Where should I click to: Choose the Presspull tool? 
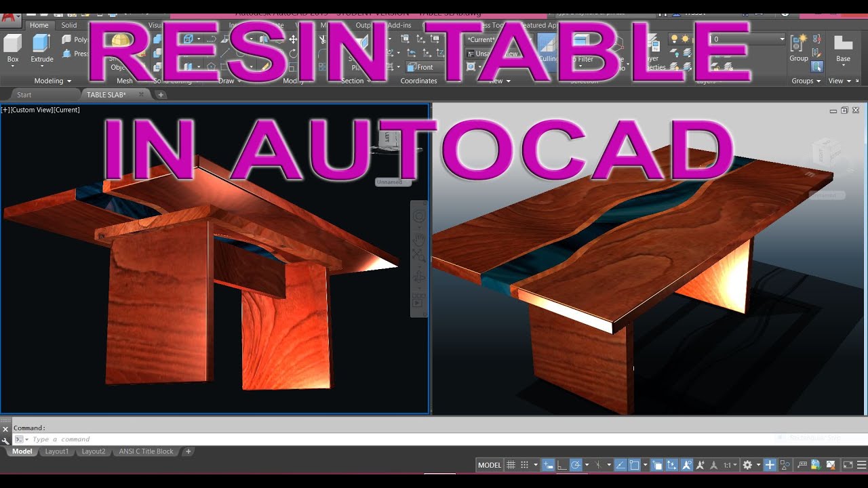click(x=75, y=54)
